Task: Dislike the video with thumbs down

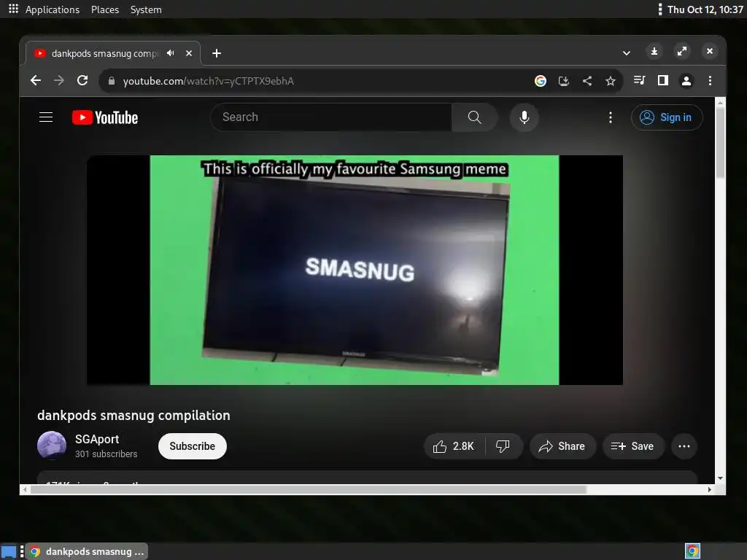Action: tap(503, 446)
